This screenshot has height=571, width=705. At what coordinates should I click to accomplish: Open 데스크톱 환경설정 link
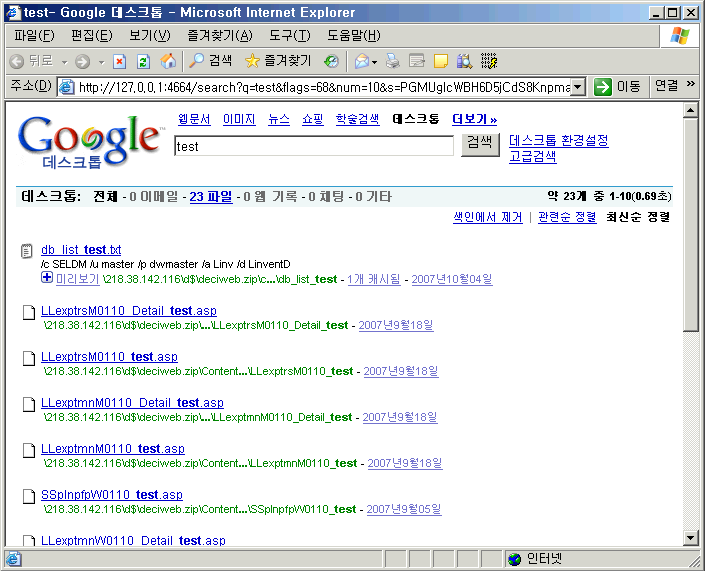pyautogui.click(x=559, y=140)
